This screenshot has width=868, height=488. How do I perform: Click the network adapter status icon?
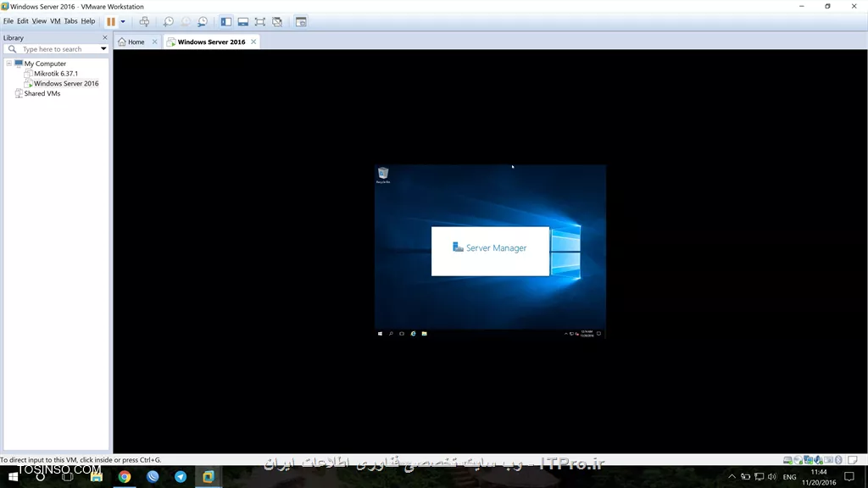pos(808,460)
